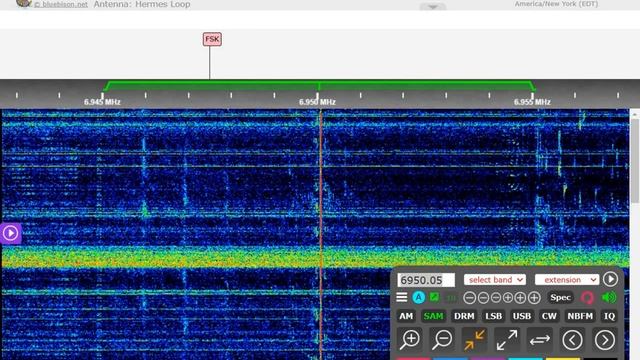This screenshot has width=640, height=360.
Task: Click the largest minus frequency step button
Action: pyautogui.click(x=469, y=298)
